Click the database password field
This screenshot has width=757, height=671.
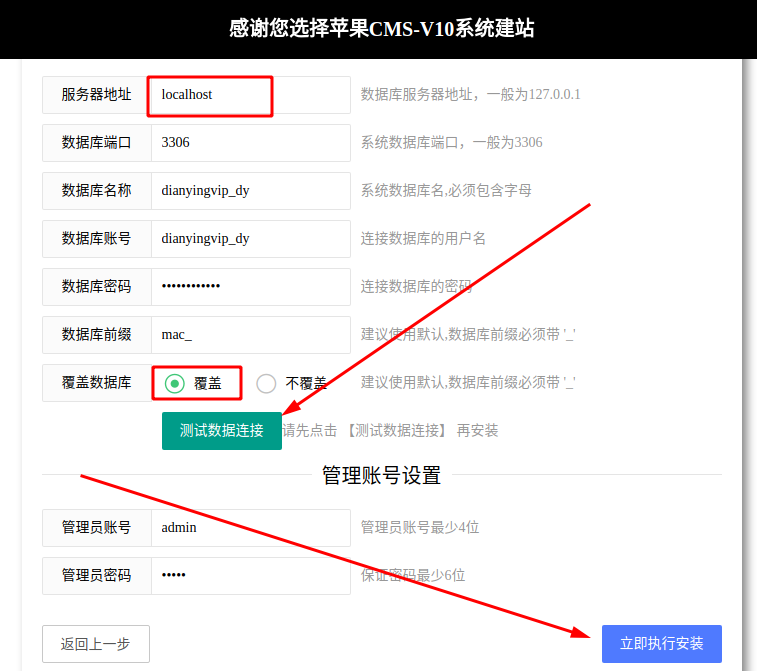tap(251, 287)
